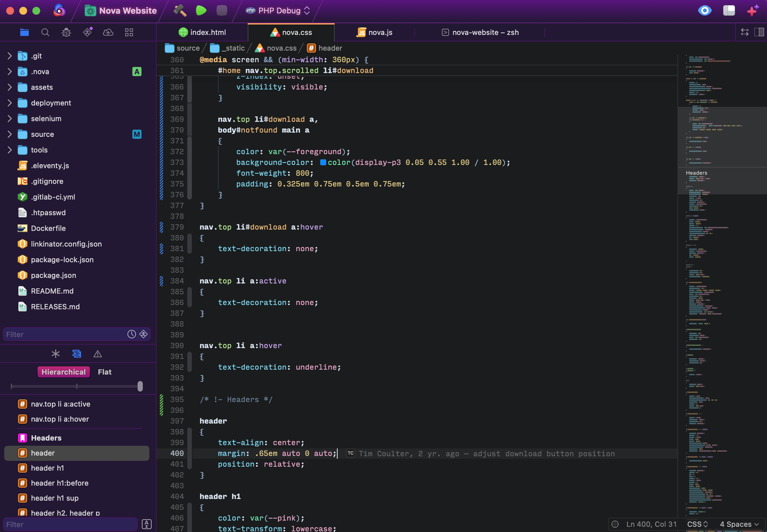Run the project with the play button
This screenshot has height=532, width=767.
[200, 10]
